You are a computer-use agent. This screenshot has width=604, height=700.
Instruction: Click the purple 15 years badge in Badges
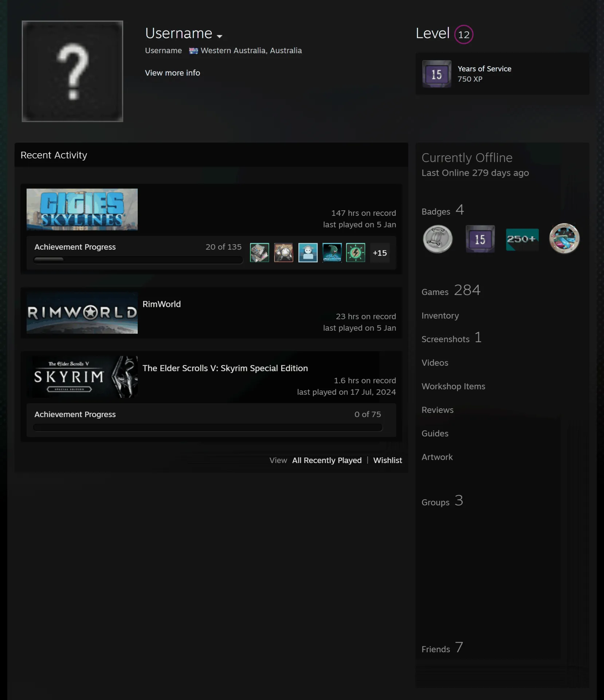tap(480, 239)
